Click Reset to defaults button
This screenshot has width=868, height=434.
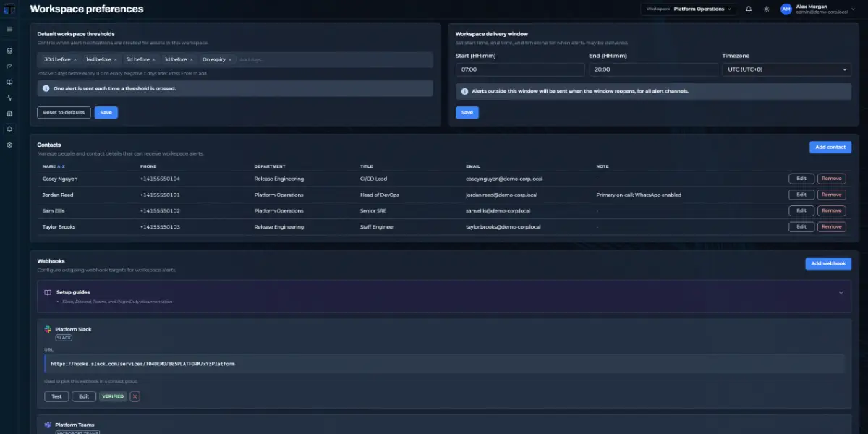click(x=64, y=112)
